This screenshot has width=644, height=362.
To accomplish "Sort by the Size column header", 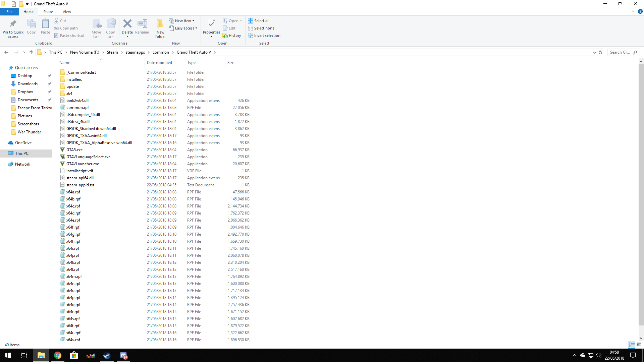I will click(x=238, y=63).
